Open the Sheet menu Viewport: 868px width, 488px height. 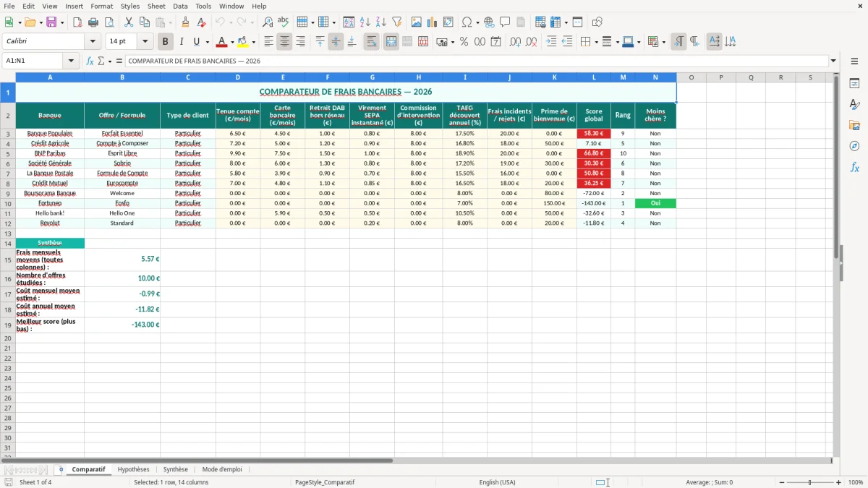[156, 6]
